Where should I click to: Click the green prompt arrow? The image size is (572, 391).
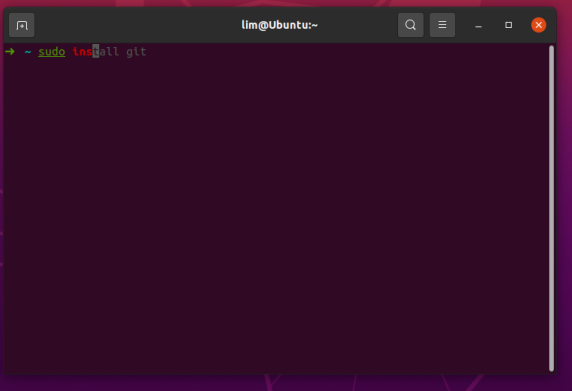10,51
